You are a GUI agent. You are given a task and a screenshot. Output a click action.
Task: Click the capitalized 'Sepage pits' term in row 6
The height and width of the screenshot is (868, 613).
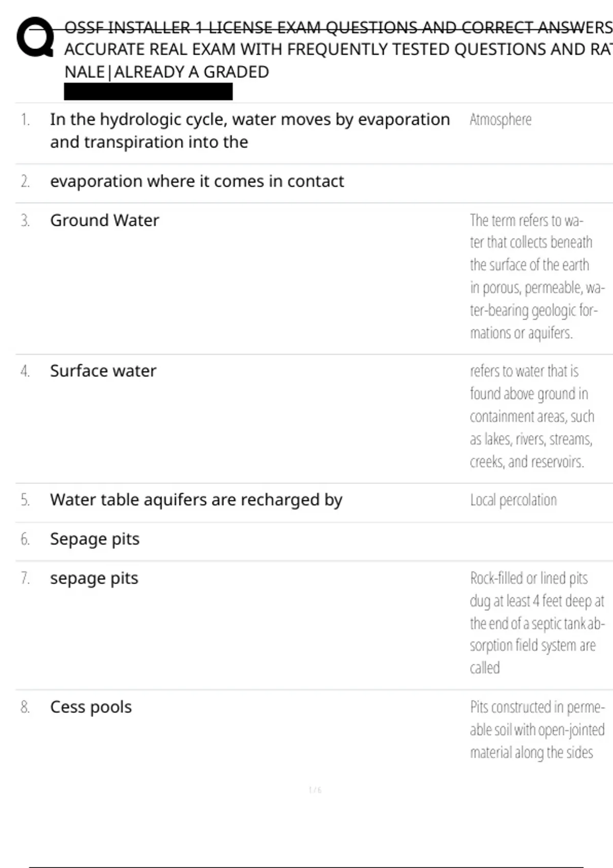tap(95, 539)
